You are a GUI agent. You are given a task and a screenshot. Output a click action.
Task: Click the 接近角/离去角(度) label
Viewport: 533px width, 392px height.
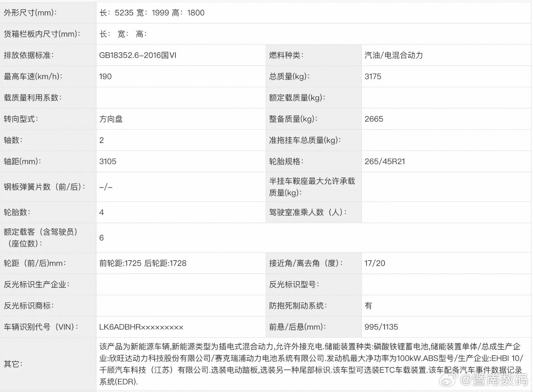pos(306,263)
